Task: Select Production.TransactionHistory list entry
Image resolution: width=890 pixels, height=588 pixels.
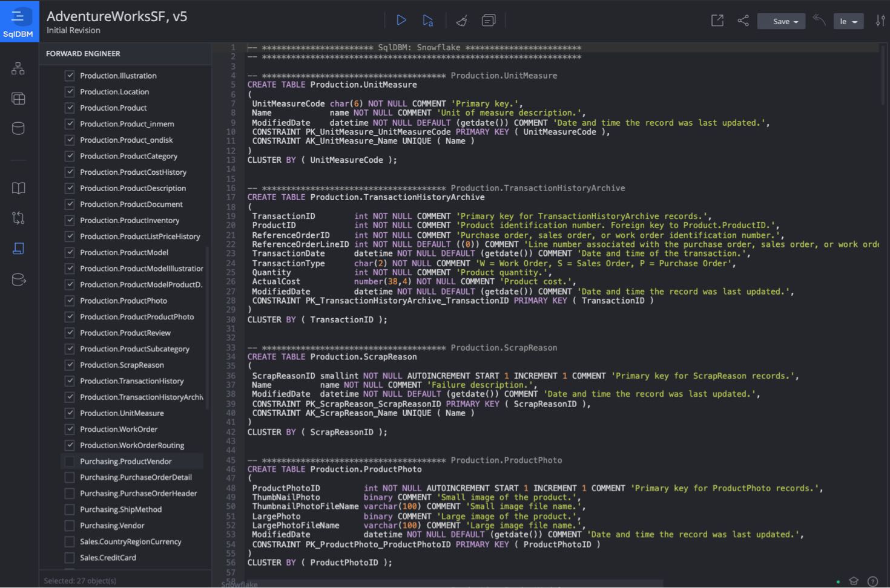Action: pyautogui.click(x=132, y=381)
